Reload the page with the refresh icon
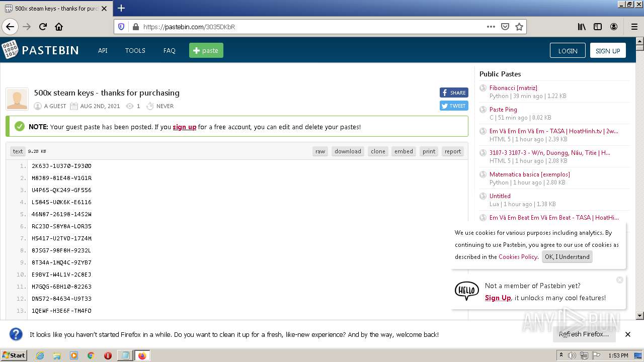Viewport: 644px width, 362px height. [43, 27]
